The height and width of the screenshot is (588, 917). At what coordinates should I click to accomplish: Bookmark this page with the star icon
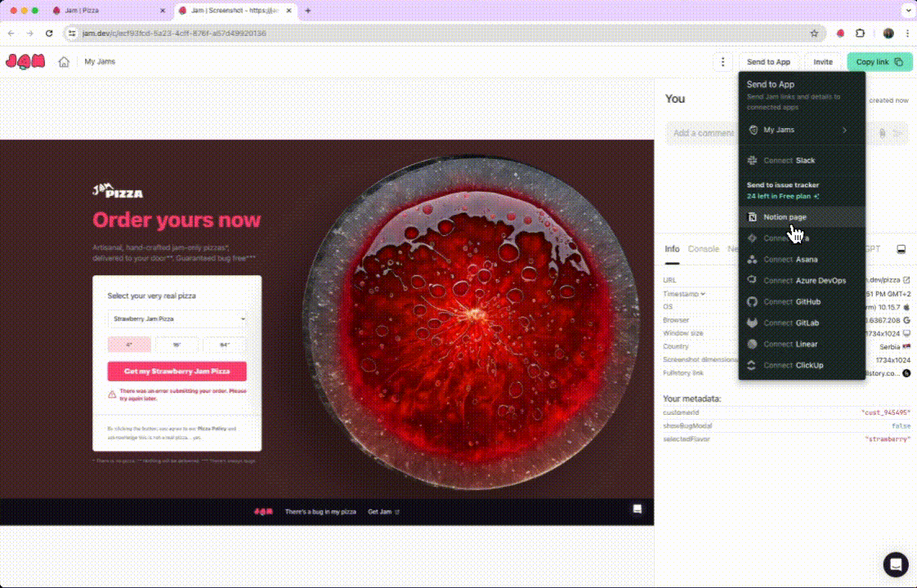tap(814, 33)
